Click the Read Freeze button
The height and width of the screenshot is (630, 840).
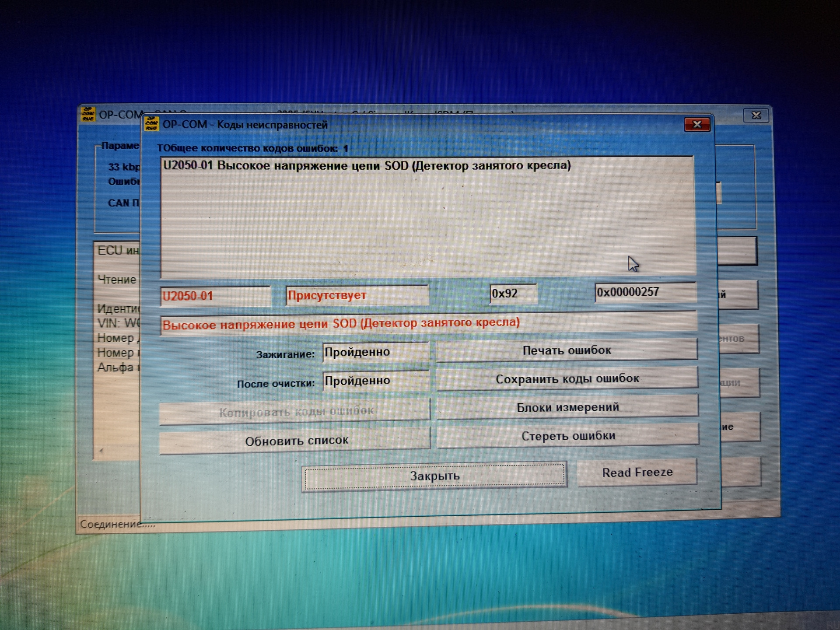(637, 472)
